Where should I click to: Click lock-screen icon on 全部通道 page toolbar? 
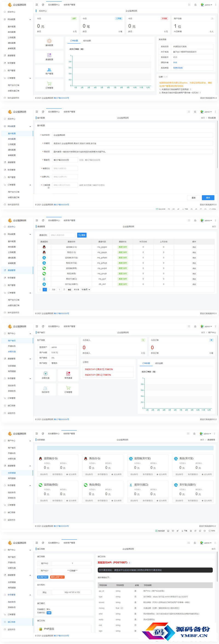194,434
